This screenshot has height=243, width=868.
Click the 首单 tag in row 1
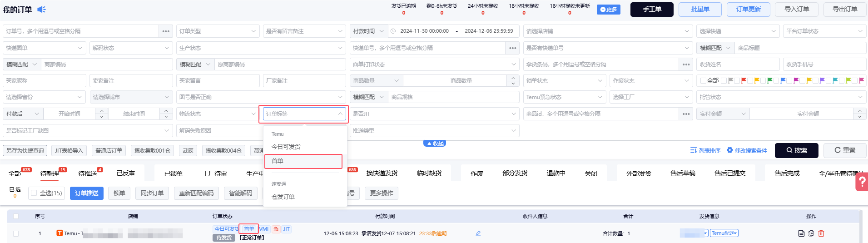point(249,229)
